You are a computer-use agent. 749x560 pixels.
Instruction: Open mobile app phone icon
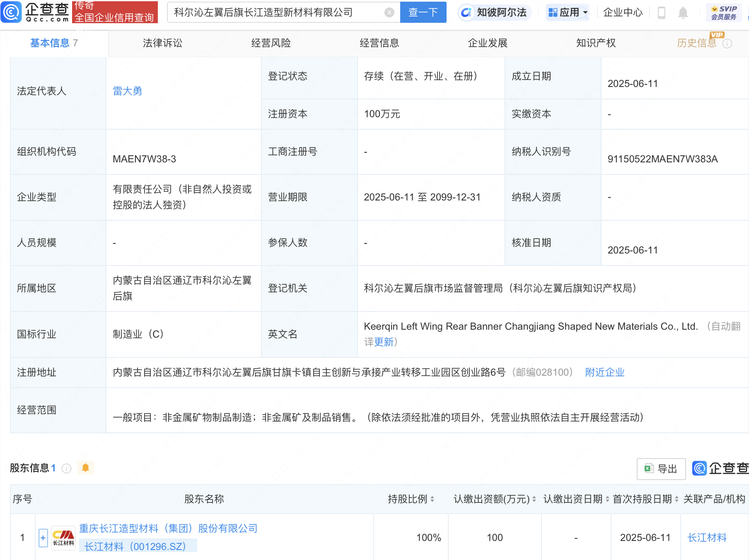click(661, 13)
